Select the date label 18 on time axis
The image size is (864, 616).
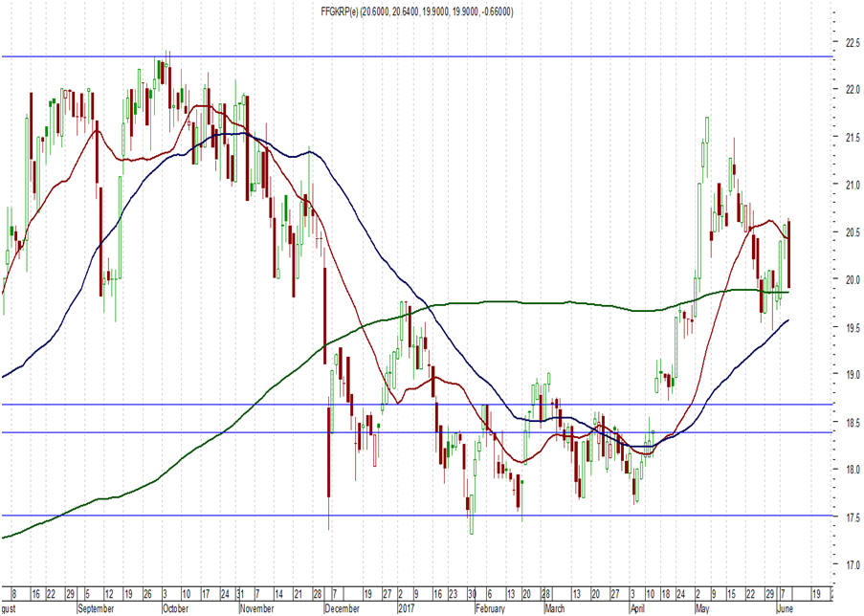[x=666, y=595]
